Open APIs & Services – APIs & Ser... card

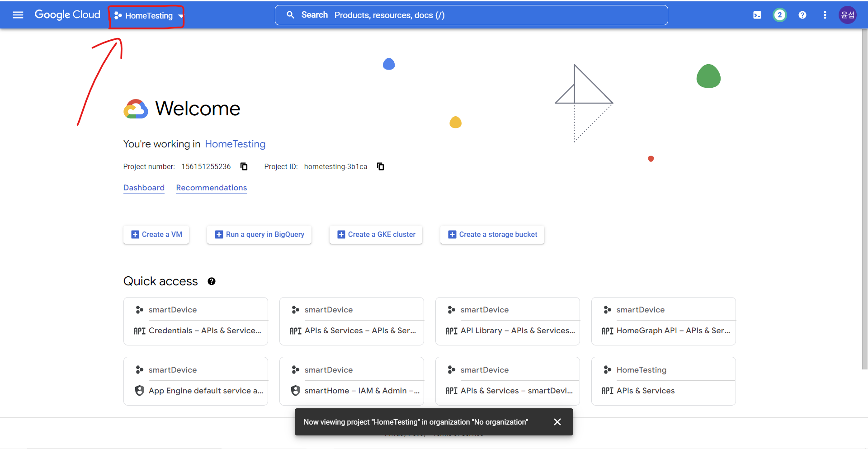(352, 321)
